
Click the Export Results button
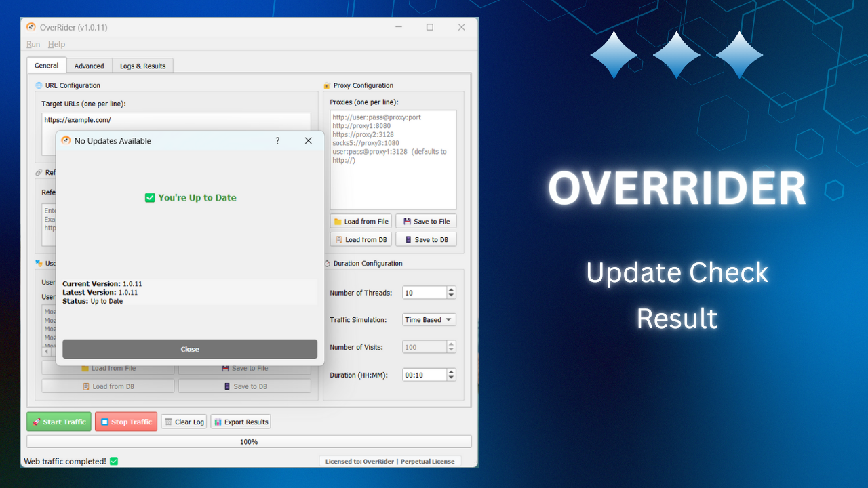pyautogui.click(x=241, y=422)
